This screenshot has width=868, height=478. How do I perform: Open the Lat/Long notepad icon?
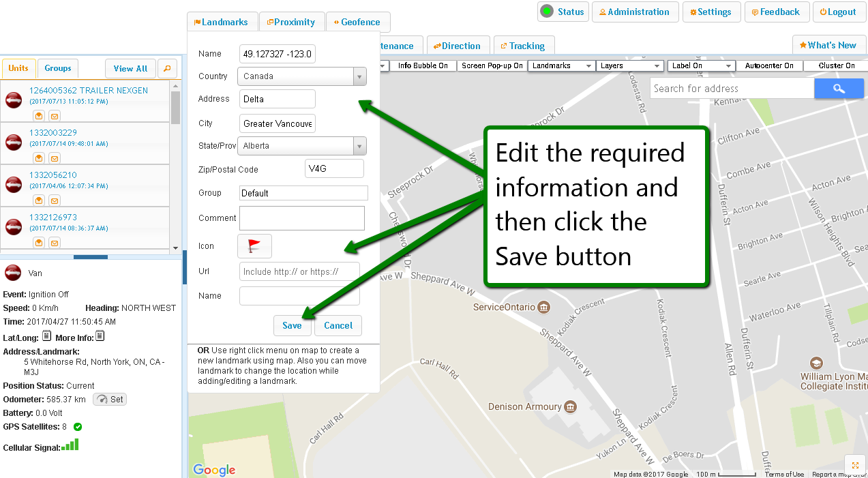(x=46, y=336)
